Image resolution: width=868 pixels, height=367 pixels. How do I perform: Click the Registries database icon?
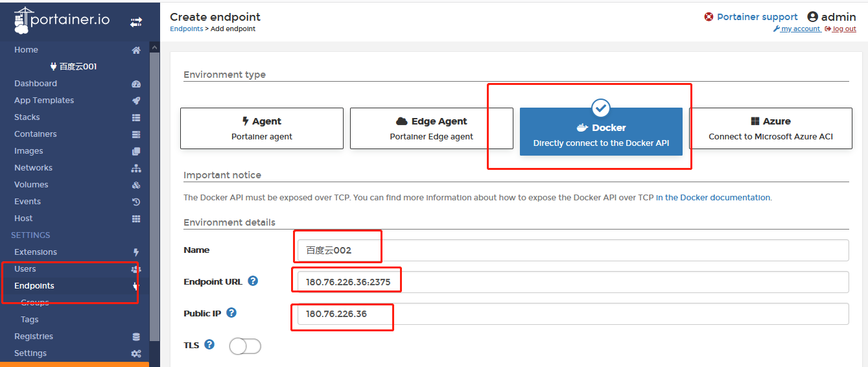[x=136, y=337]
